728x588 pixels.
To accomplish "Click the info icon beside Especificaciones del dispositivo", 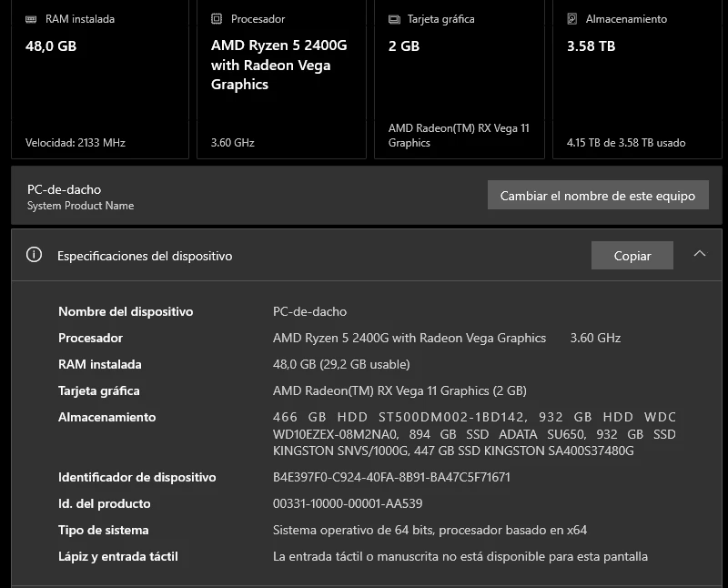I will coord(34,255).
